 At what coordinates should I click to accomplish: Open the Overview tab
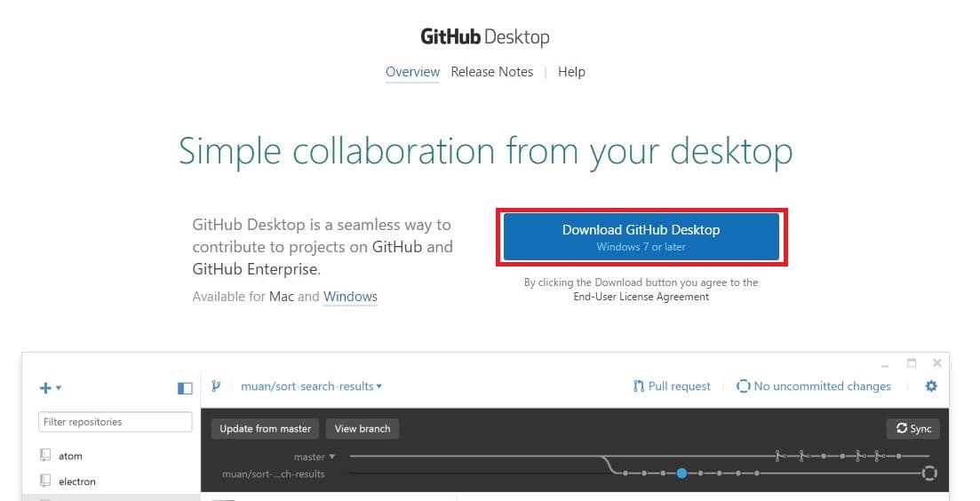[x=412, y=72]
